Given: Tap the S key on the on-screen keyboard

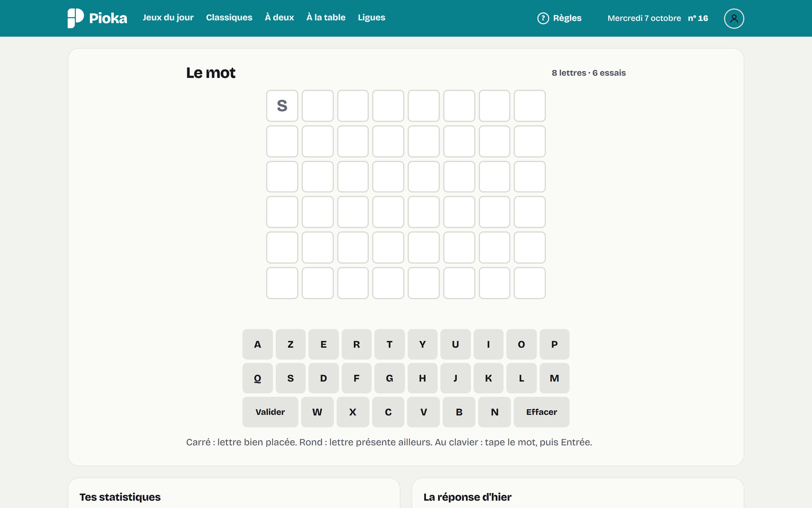Looking at the screenshot, I should pyautogui.click(x=290, y=378).
